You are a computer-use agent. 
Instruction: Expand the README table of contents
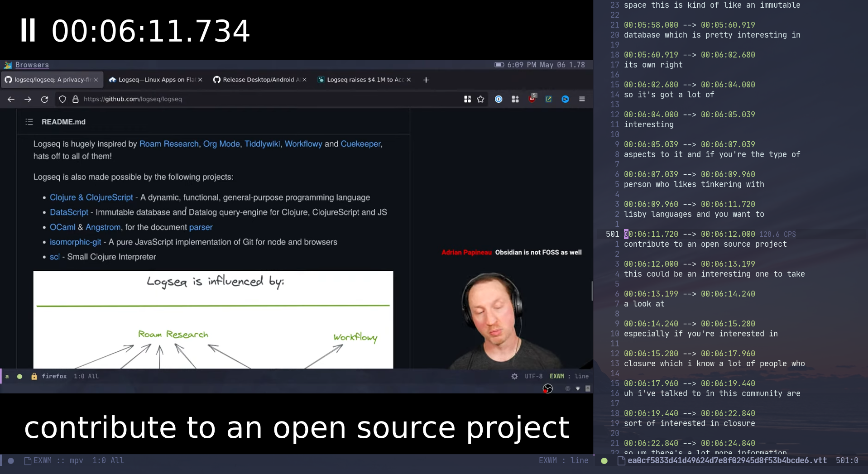click(29, 121)
